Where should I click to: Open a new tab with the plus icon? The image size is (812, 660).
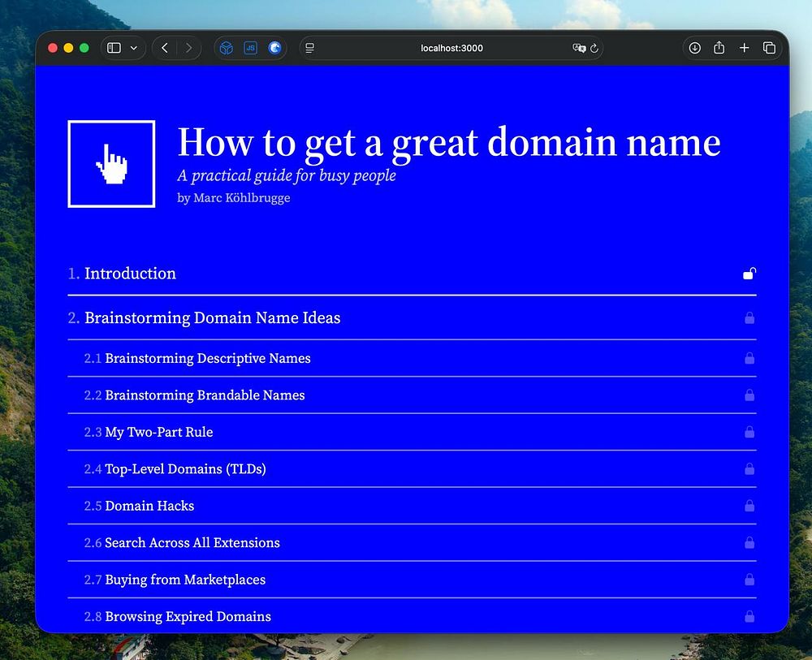(x=744, y=48)
